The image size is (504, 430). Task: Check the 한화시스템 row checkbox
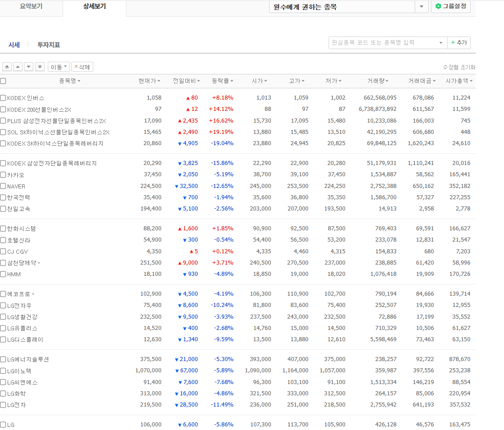point(3,229)
